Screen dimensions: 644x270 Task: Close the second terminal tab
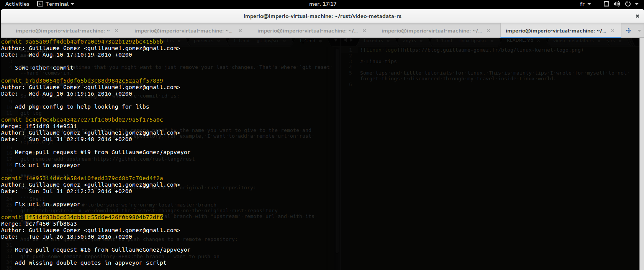click(240, 31)
